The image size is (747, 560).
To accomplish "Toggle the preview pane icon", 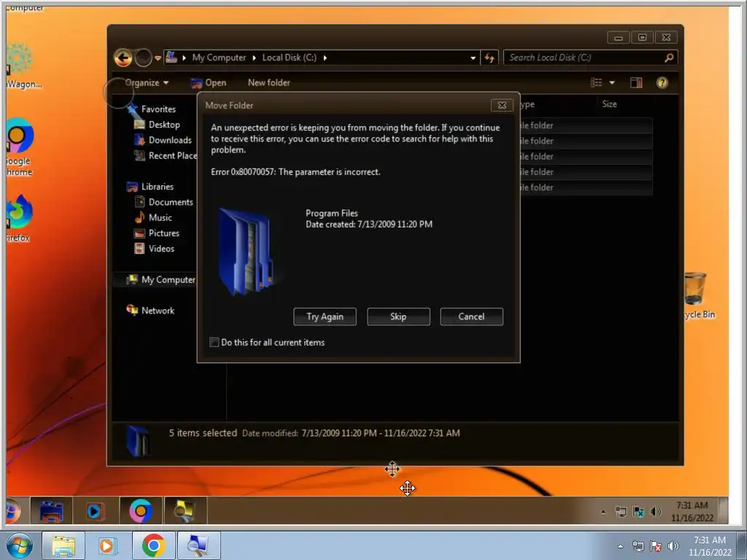I will (x=636, y=83).
